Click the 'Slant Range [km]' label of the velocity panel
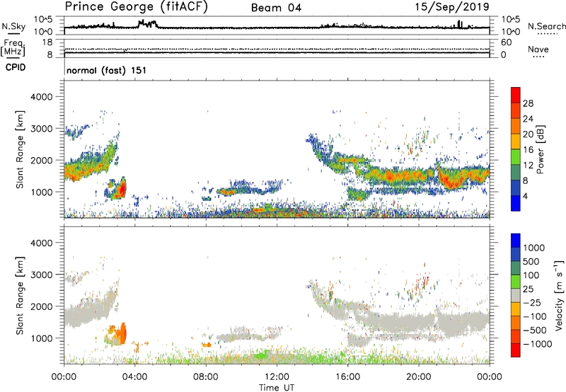The width and height of the screenshot is (566, 392). 20,296
